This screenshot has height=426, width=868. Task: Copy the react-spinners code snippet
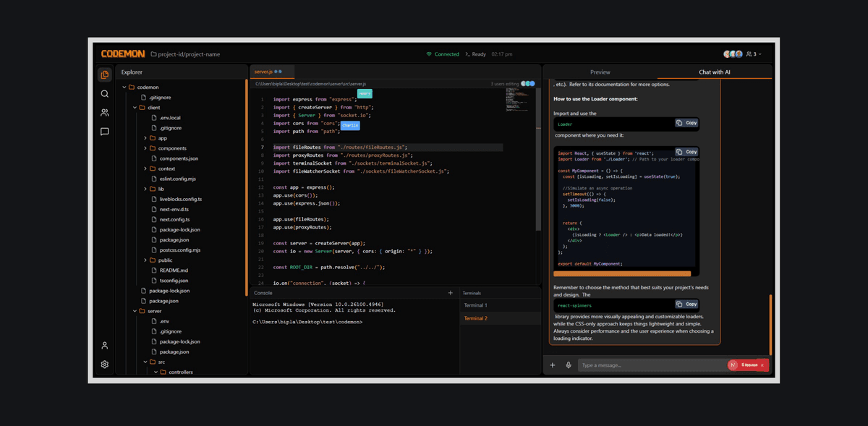click(686, 304)
